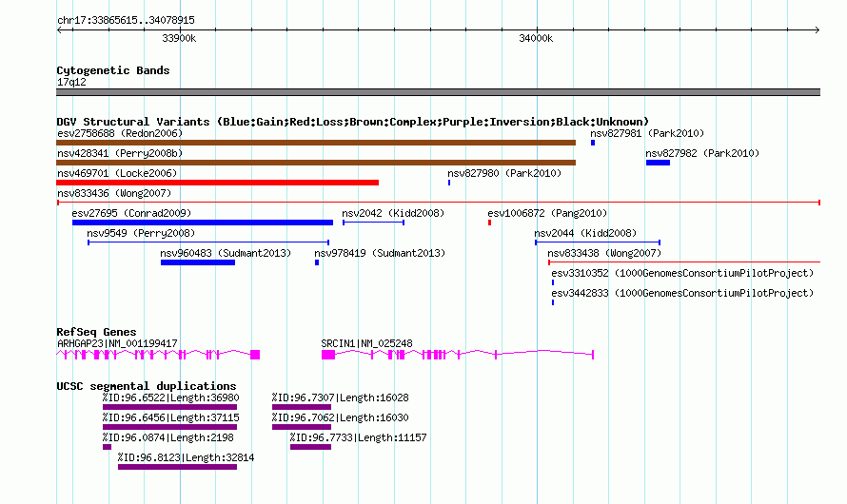The height and width of the screenshot is (504, 847).
Task: Select duplication %ID:96.6522|Length:36980
Action: pos(170,397)
